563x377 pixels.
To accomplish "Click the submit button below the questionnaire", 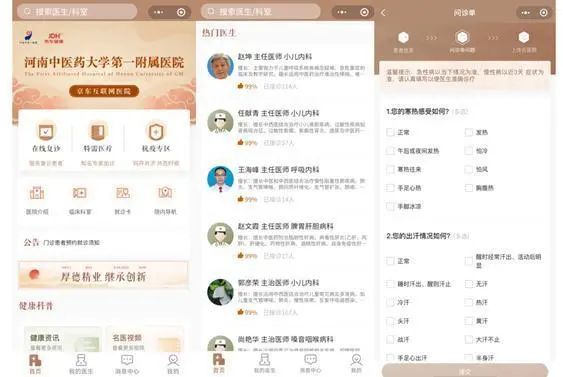I will [x=465, y=371].
